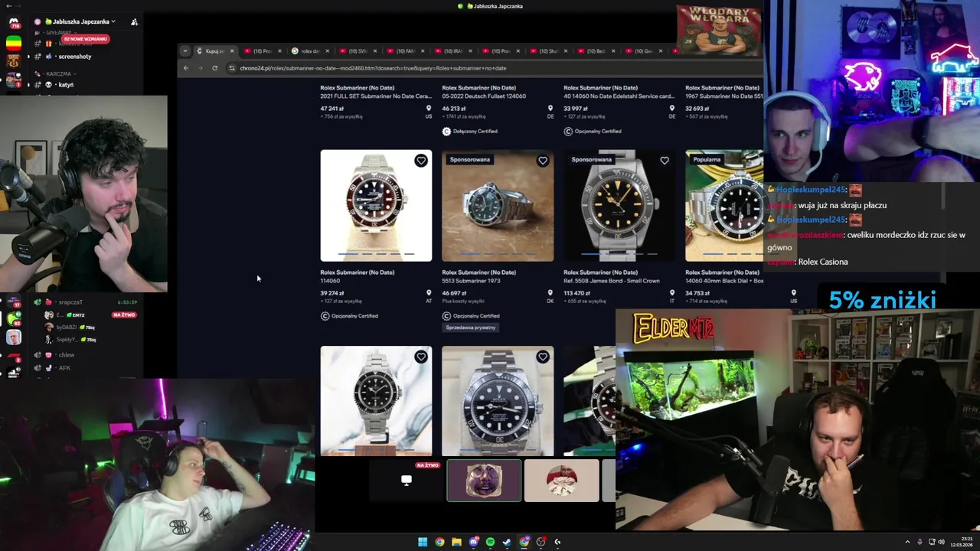This screenshot has height=551, width=980.
Task: Open the green apple server icon
Action: tap(14, 320)
